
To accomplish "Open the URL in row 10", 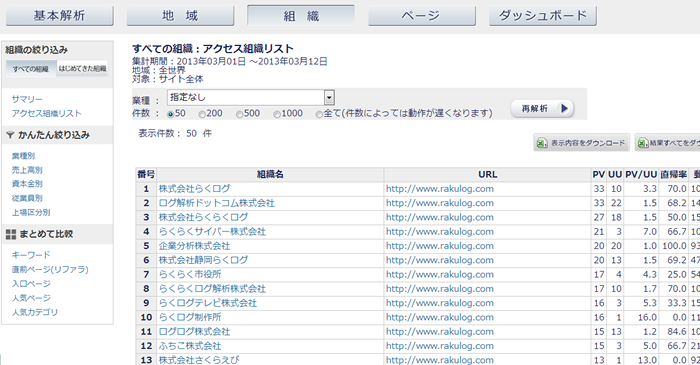I will [x=440, y=317].
